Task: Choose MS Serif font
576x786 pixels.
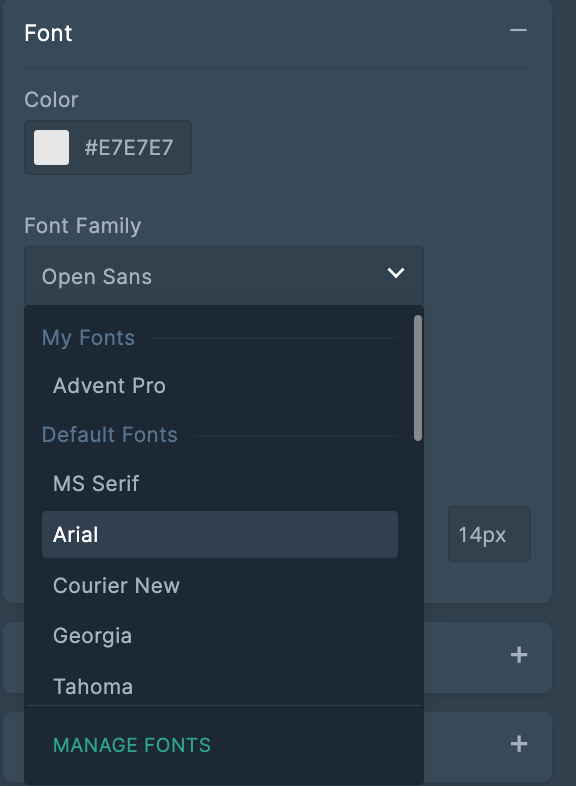Action: tap(96, 484)
